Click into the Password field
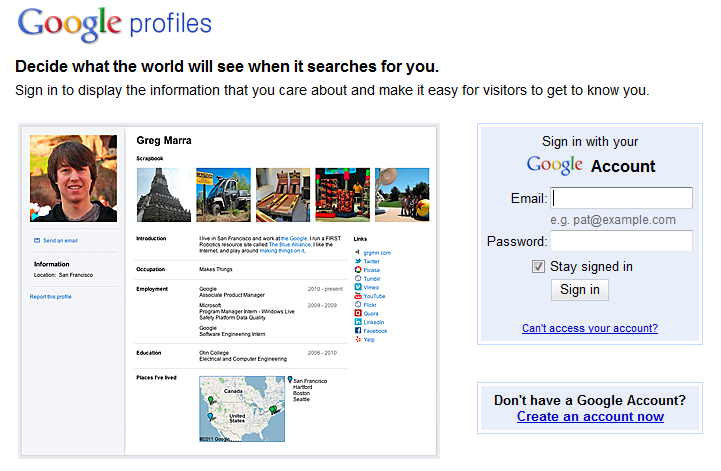 [621, 241]
